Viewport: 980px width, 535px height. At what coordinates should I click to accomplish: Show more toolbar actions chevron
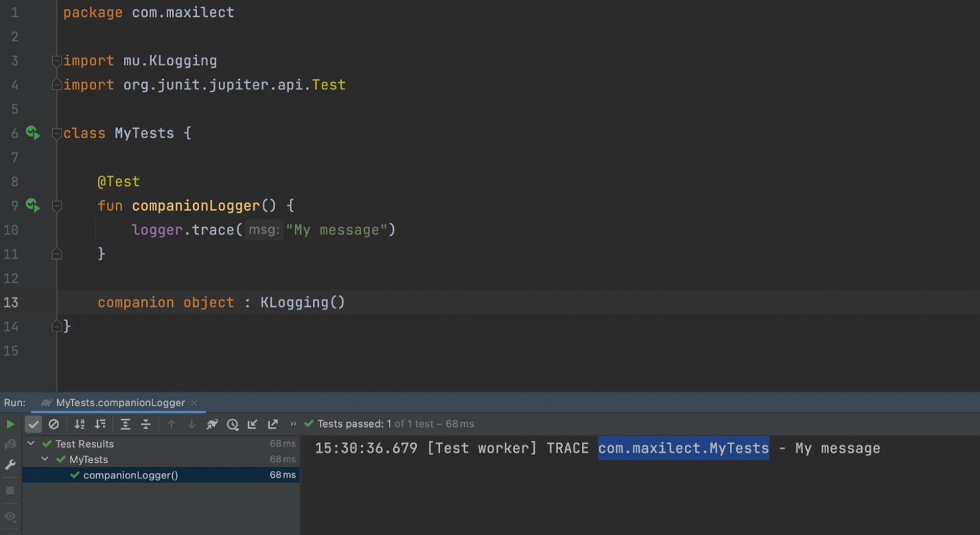coord(293,424)
